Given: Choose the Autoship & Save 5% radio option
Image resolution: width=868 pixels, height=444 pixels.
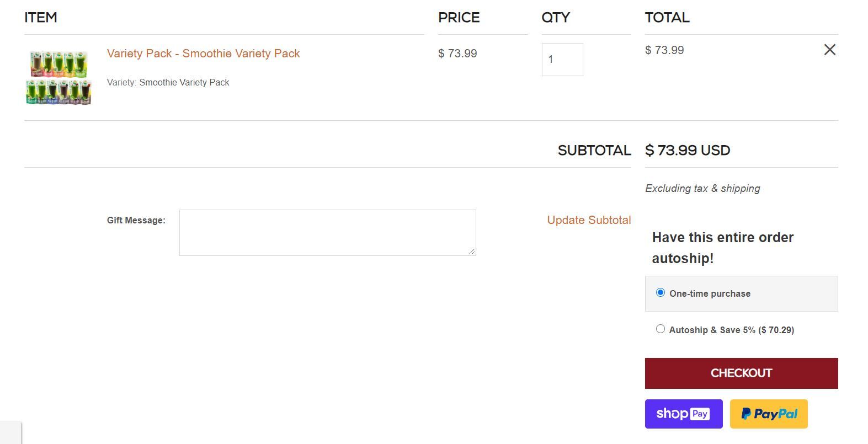Looking at the screenshot, I should tap(661, 329).
